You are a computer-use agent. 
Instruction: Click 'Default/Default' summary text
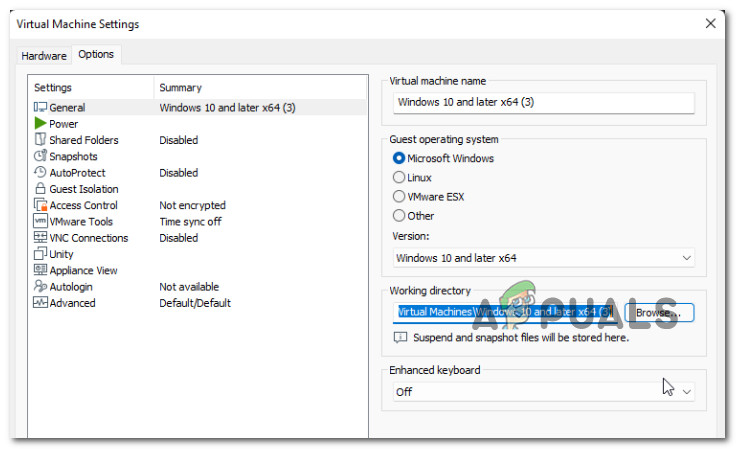[x=195, y=303]
